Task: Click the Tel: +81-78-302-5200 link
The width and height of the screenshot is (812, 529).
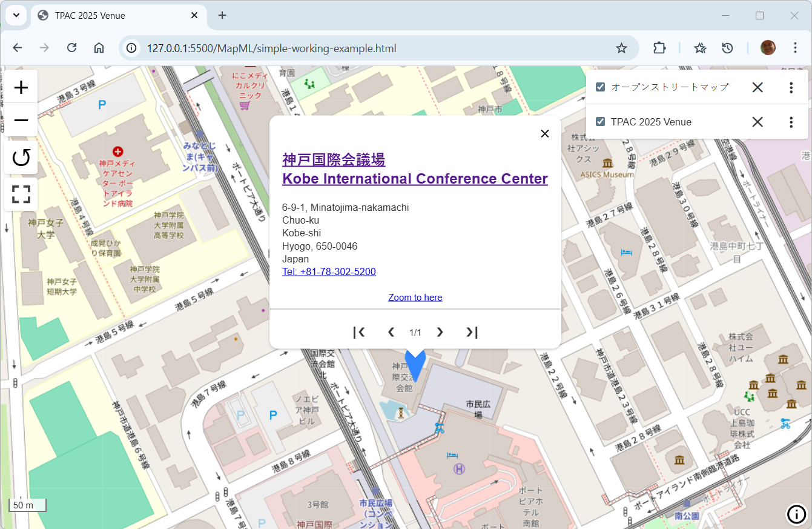Action: [329, 271]
